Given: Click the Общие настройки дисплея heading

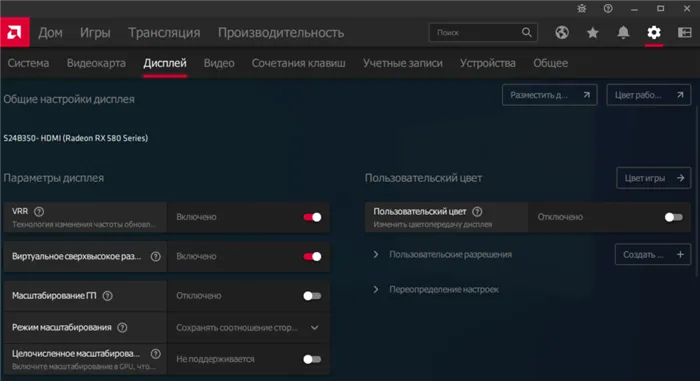Looking at the screenshot, I should pyautogui.click(x=69, y=99).
